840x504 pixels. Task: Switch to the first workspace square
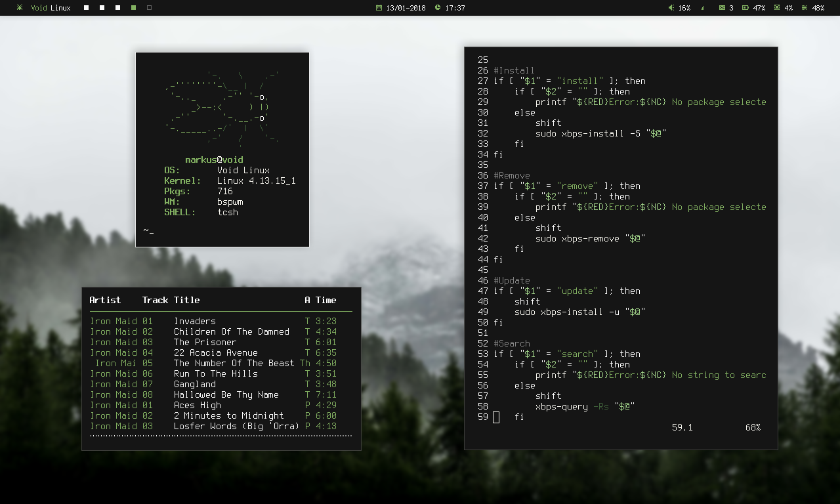point(87,8)
